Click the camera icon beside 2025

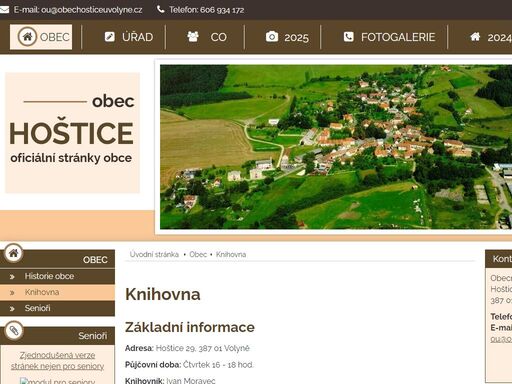[x=272, y=37]
